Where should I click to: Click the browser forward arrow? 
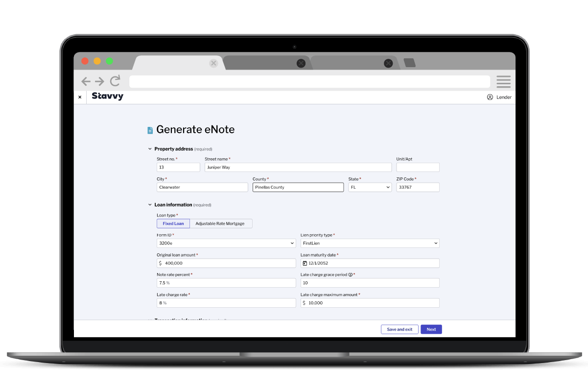[99, 81]
